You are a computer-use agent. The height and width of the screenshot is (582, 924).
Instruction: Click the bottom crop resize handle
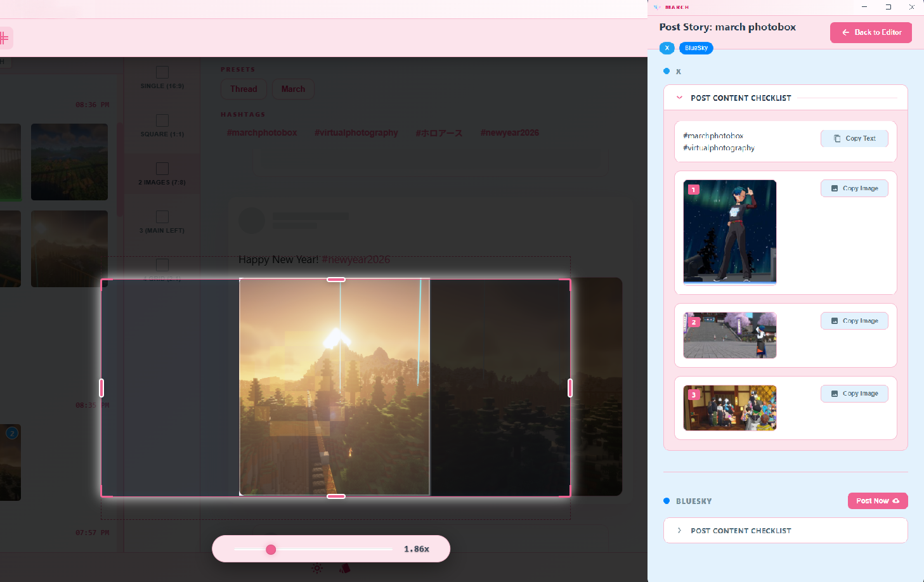335,496
